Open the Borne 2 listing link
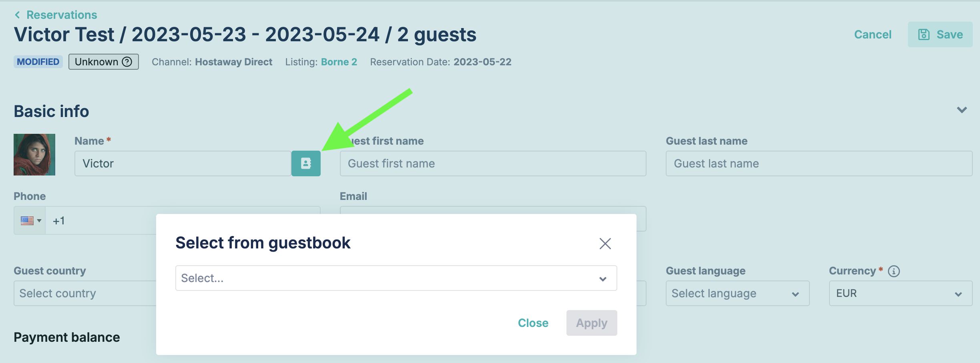Viewport: 980px width, 363px height. pos(339,62)
